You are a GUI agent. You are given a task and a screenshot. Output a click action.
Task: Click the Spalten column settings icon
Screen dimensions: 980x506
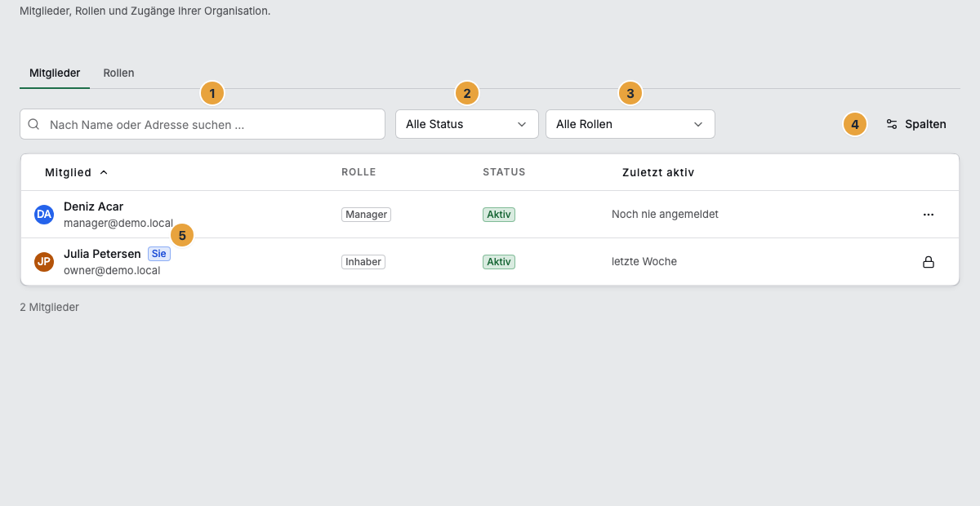[x=892, y=125]
